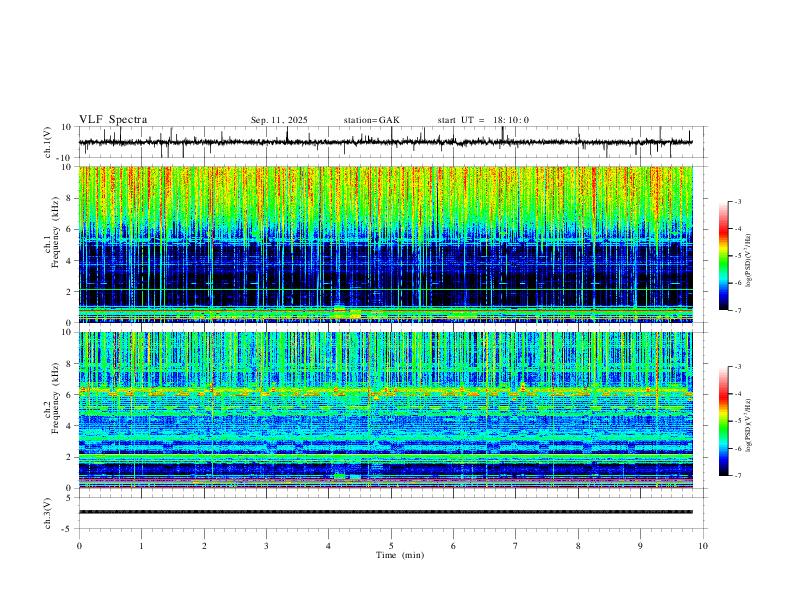Image resolution: width=792 pixels, height=612 pixels.
Task: Click the ch.1 spectrogram plot
Action: [x=385, y=244]
